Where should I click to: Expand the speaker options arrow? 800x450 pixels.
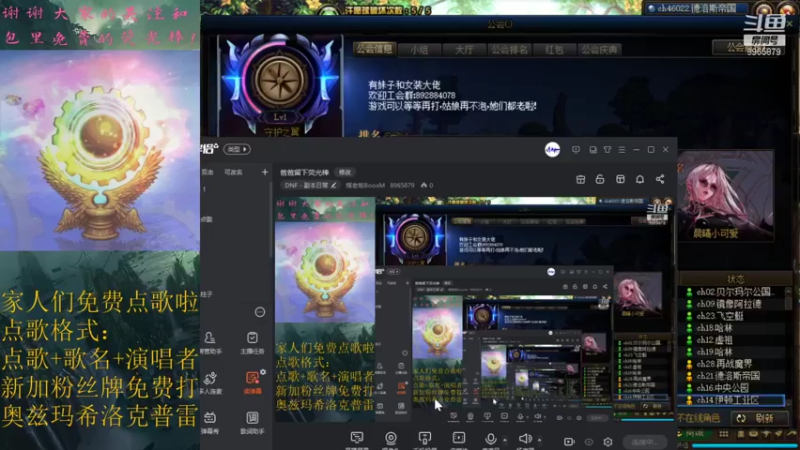coord(539,440)
